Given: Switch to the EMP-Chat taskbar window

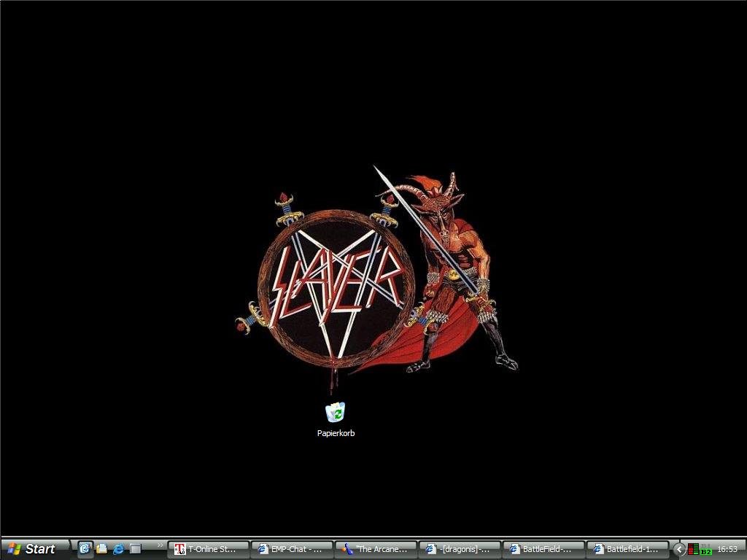Looking at the screenshot, I should [x=292, y=550].
